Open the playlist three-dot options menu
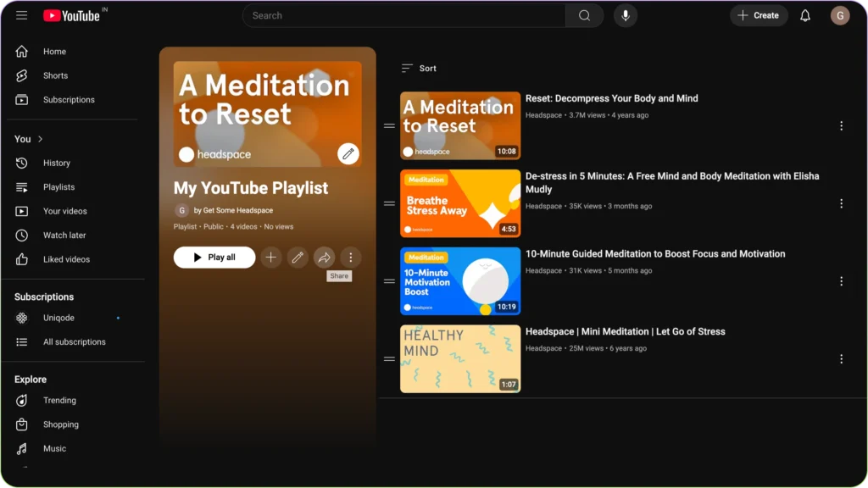 pos(351,257)
